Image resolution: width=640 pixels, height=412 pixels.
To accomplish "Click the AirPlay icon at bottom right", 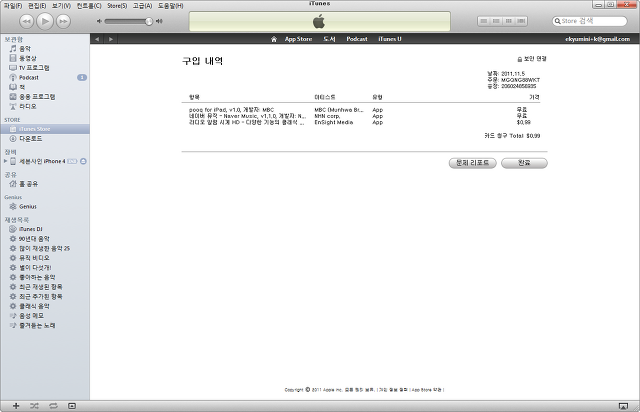I will [x=623, y=406].
